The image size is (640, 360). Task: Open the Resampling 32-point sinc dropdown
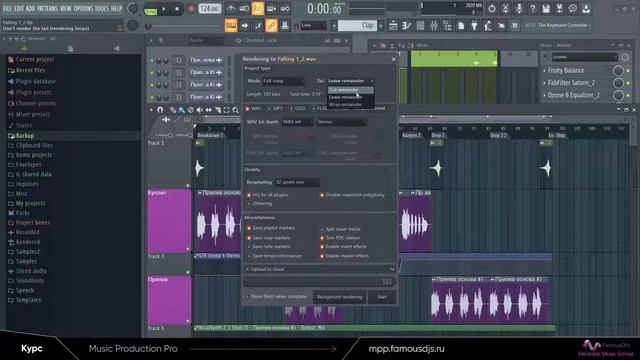click(297, 182)
